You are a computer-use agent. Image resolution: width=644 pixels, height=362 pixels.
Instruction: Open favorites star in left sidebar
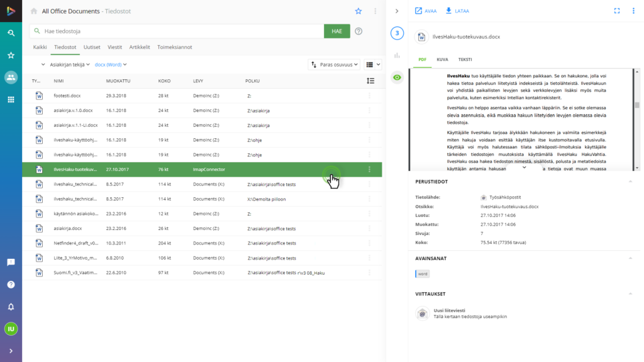pos(11,55)
